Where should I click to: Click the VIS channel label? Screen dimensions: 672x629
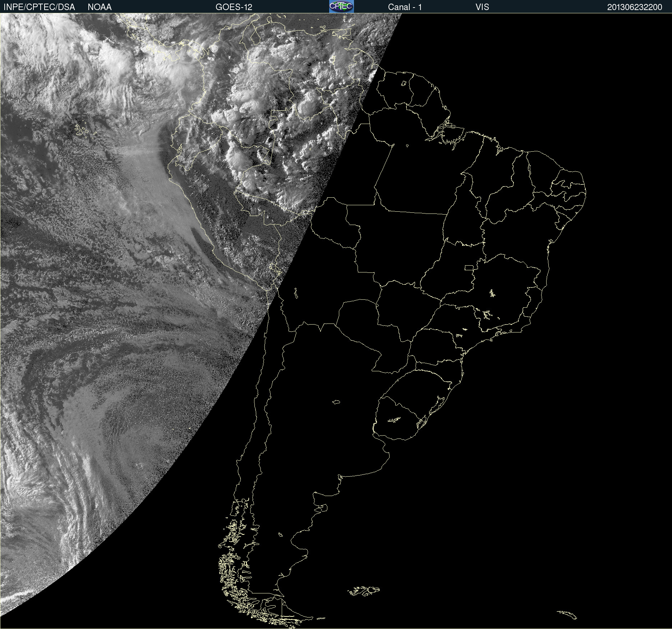[x=482, y=7]
